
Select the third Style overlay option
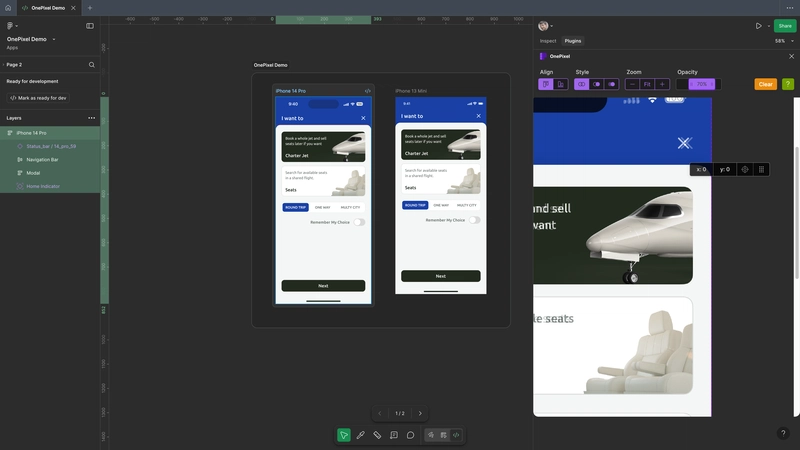(x=612, y=84)
